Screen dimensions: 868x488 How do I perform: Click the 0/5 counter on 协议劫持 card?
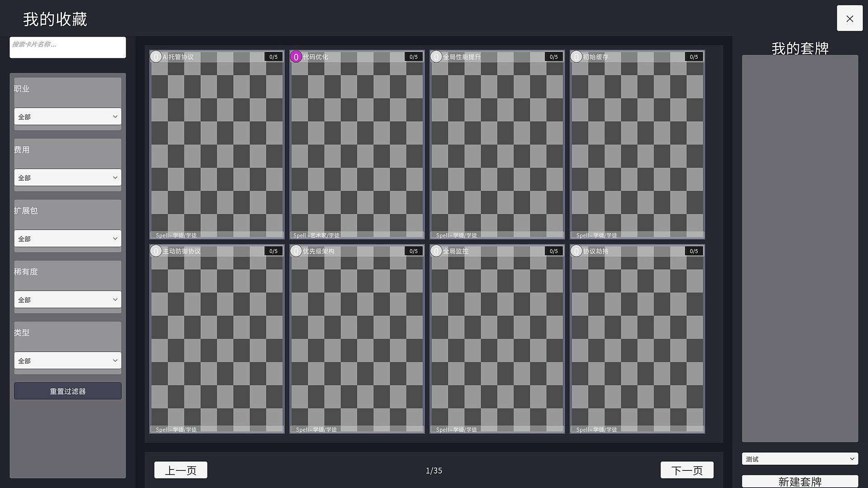694,251
